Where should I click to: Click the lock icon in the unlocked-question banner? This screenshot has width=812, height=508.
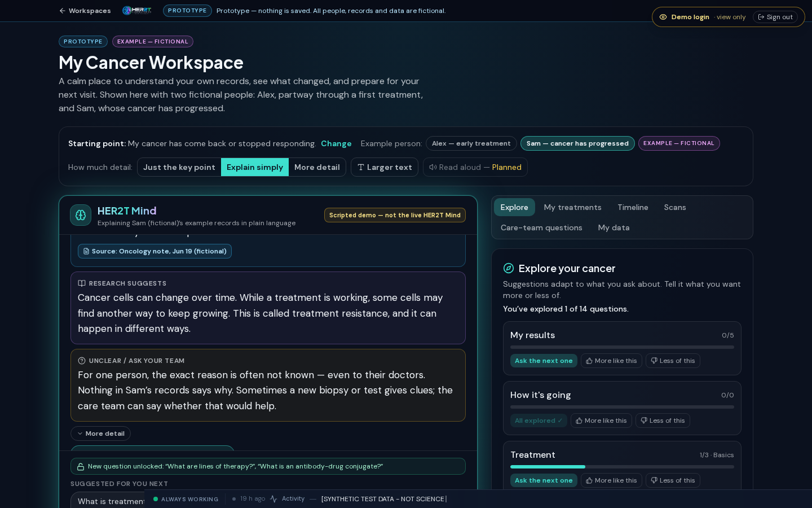81,467
